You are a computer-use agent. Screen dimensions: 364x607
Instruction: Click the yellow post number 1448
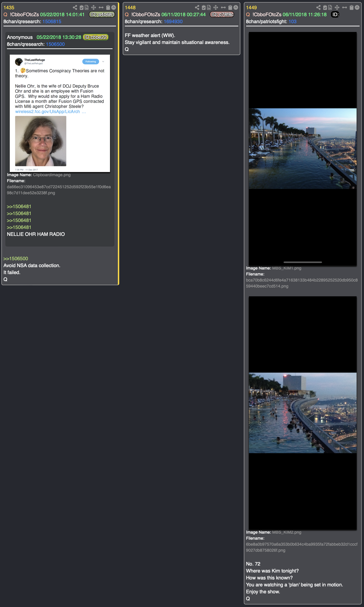130,8
